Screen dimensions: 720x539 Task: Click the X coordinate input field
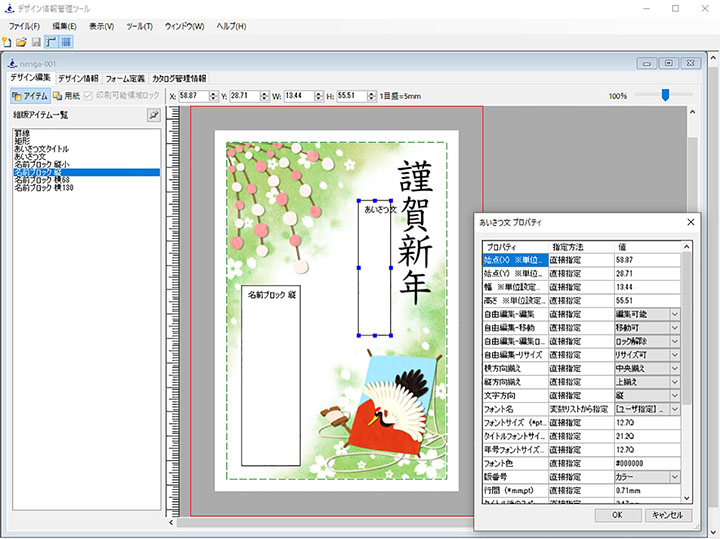198,96
